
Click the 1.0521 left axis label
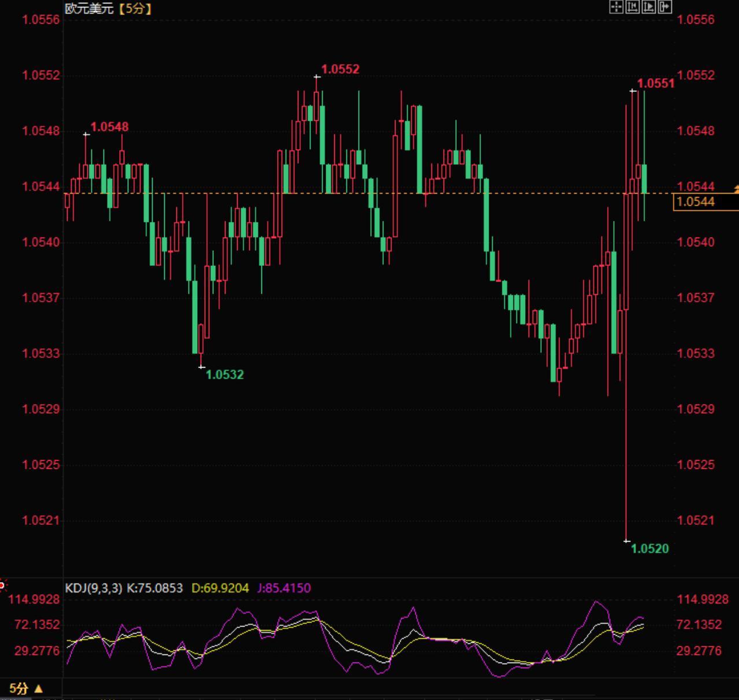[40, 520]
